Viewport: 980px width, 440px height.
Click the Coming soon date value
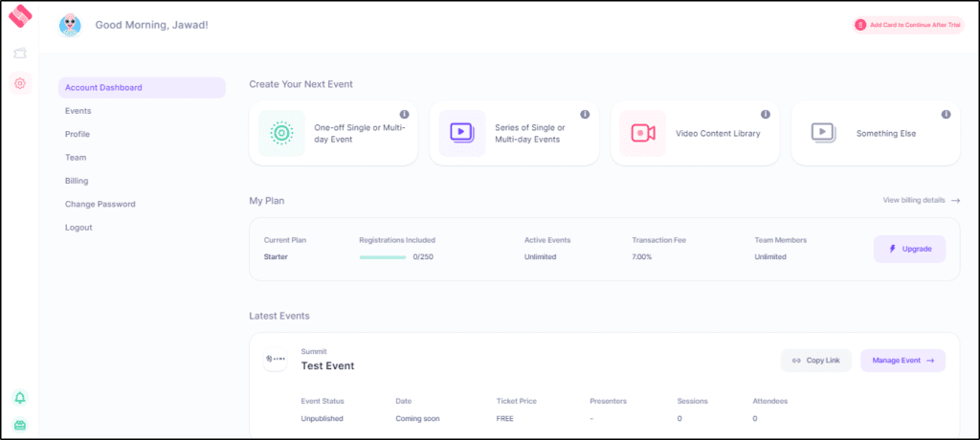coord(417,419)
